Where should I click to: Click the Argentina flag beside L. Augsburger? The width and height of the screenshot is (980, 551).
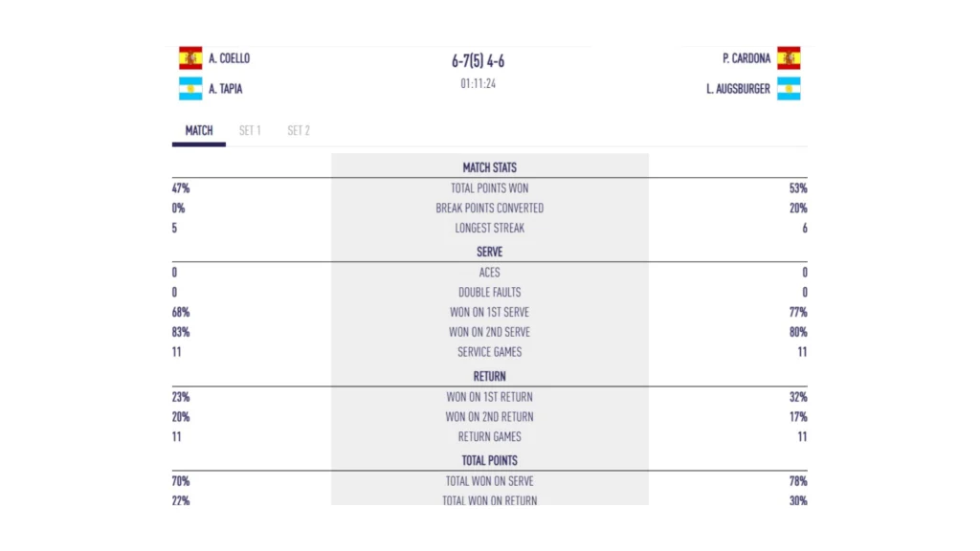pyautogui.click(x=789, y=89)
